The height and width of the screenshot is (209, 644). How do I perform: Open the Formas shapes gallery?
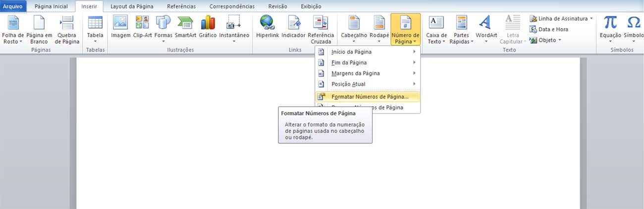coord(163,29)
